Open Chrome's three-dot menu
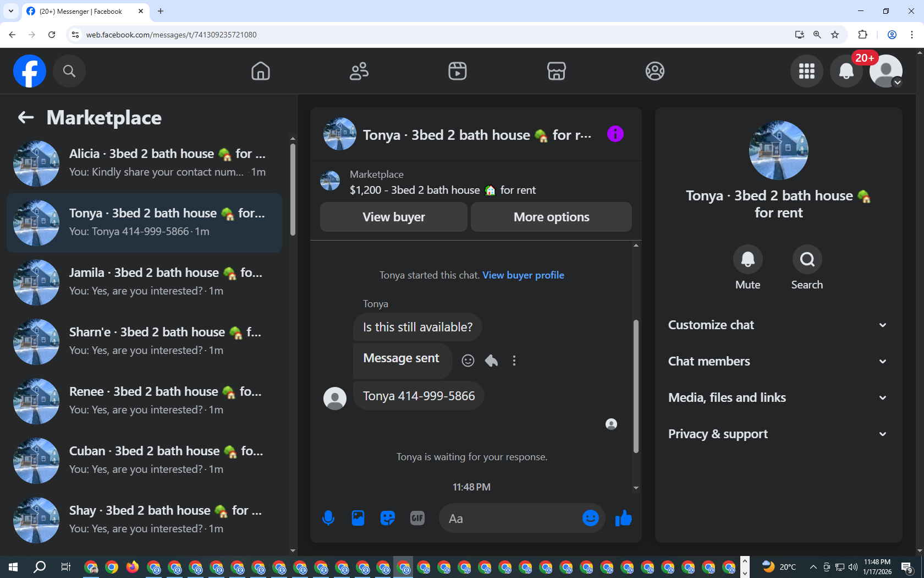Viewport: 924px width, 578px height. (x=912, y=35)
